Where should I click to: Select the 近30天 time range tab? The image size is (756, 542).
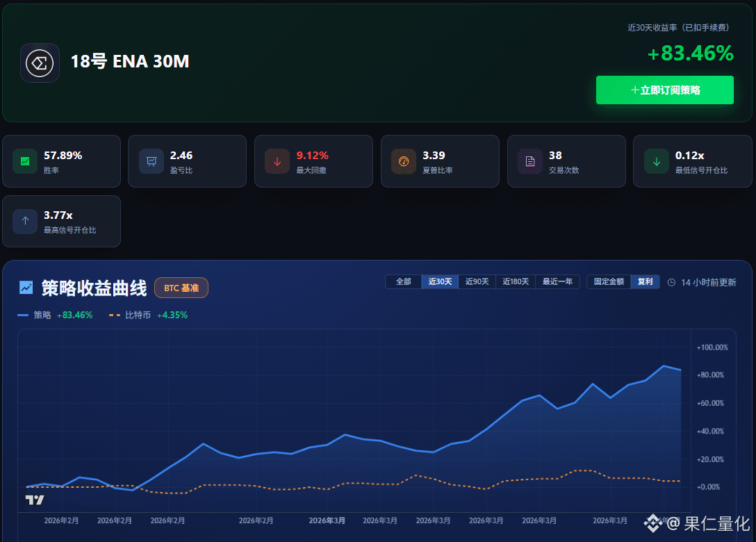(x=440, y=281)
